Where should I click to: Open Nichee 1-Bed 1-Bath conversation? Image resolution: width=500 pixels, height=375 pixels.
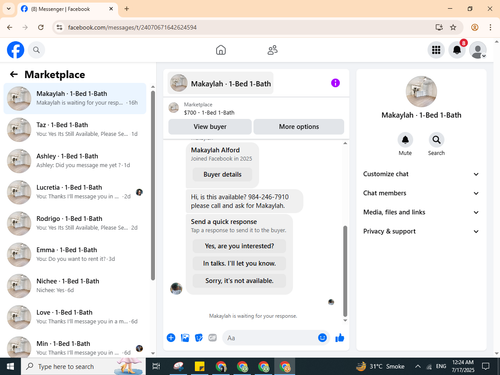coord(75,286)
